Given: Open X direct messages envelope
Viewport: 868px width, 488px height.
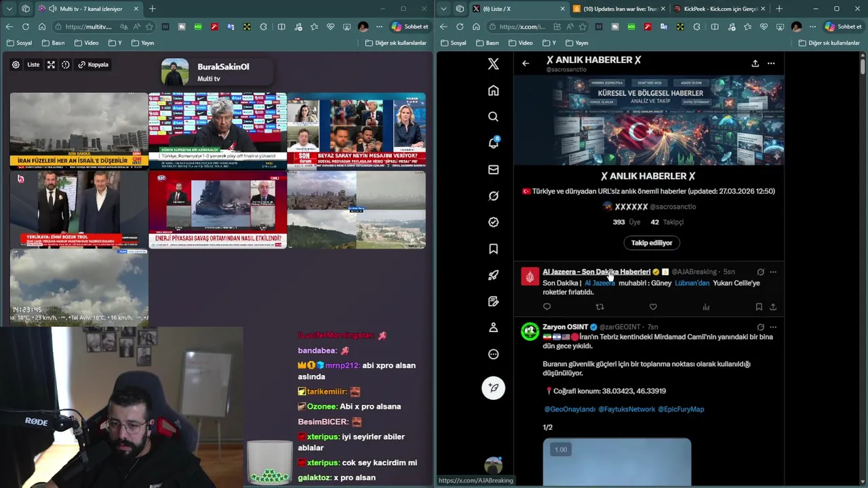Looking at the screenshot, I should coord(493,169).
